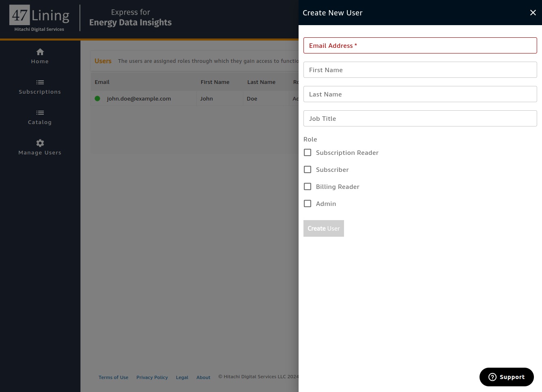Click the Create User button

tap(324, 229)
